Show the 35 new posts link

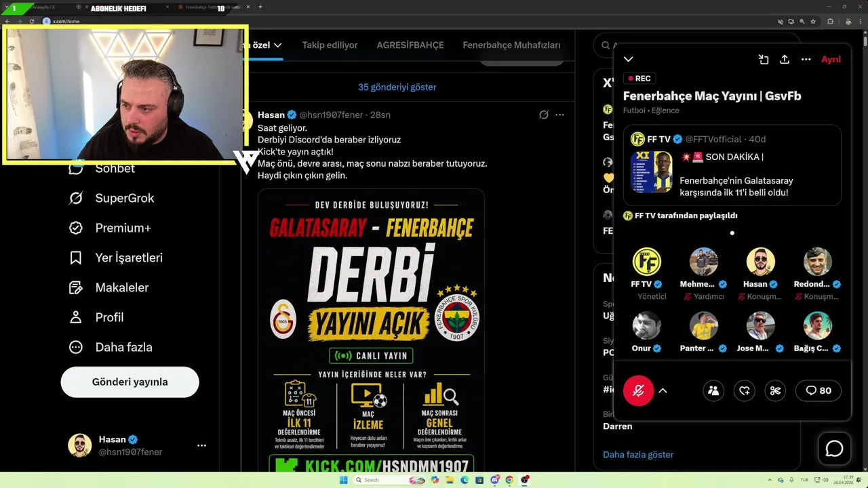[x=397, y=87]
